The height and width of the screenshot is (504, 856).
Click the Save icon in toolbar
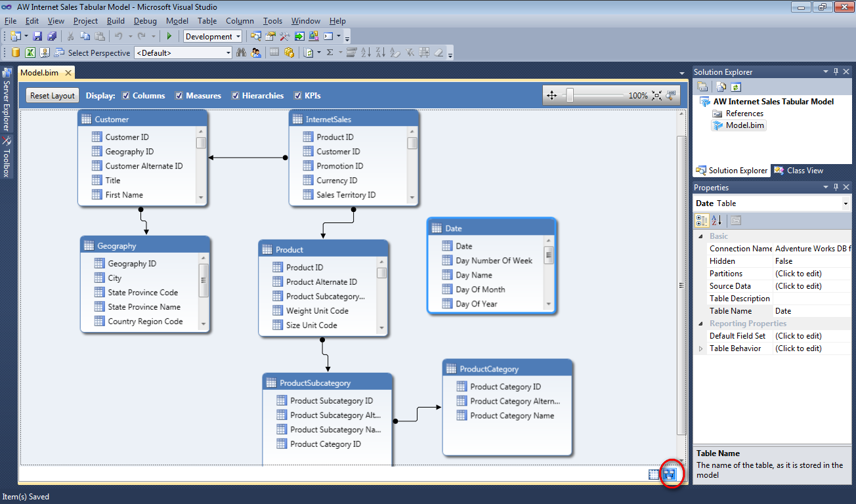37,36
